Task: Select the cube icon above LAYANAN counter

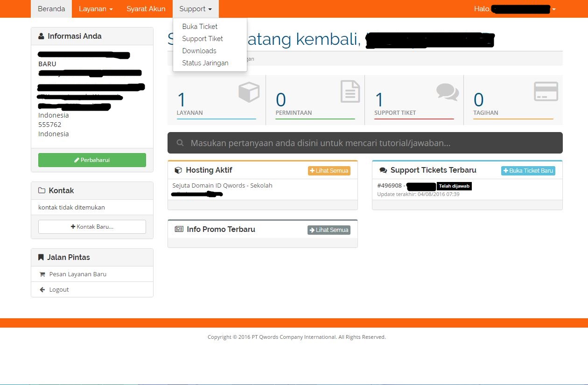Action: [x=249, y=92]
